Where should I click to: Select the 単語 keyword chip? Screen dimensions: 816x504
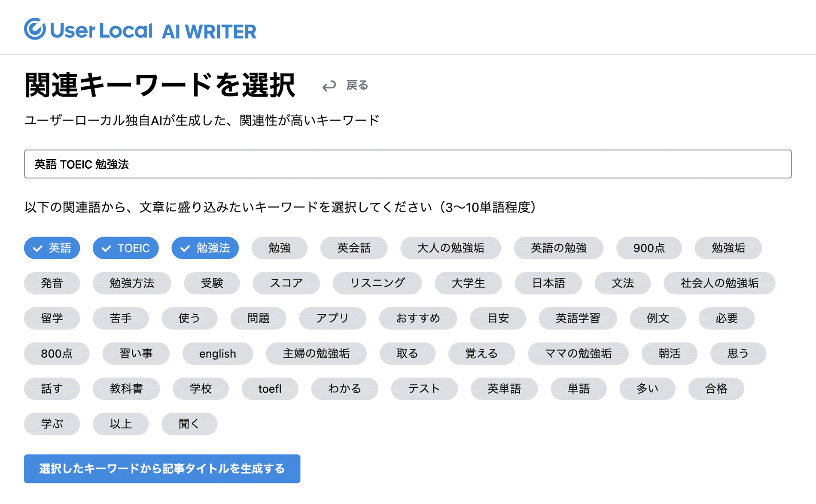click(x=579, y=389)
